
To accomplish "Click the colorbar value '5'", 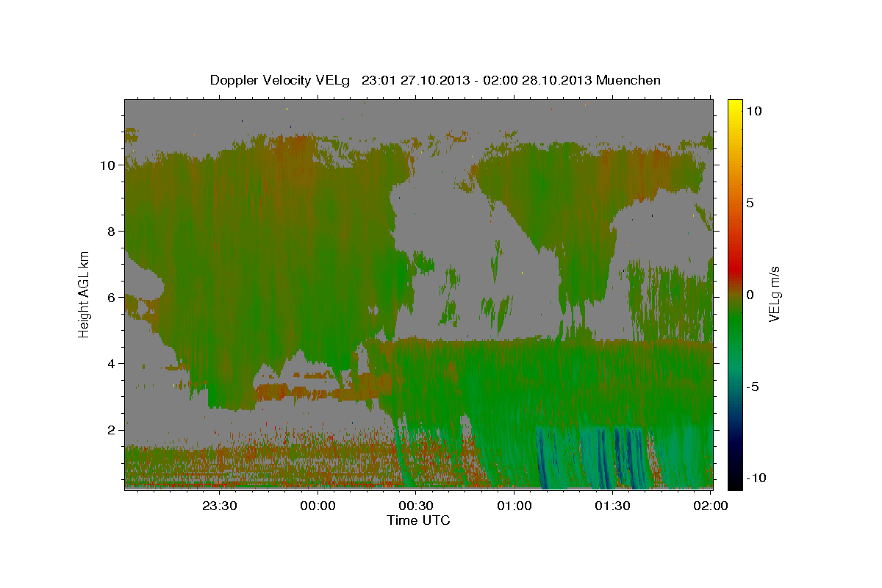I will point(750,203).
